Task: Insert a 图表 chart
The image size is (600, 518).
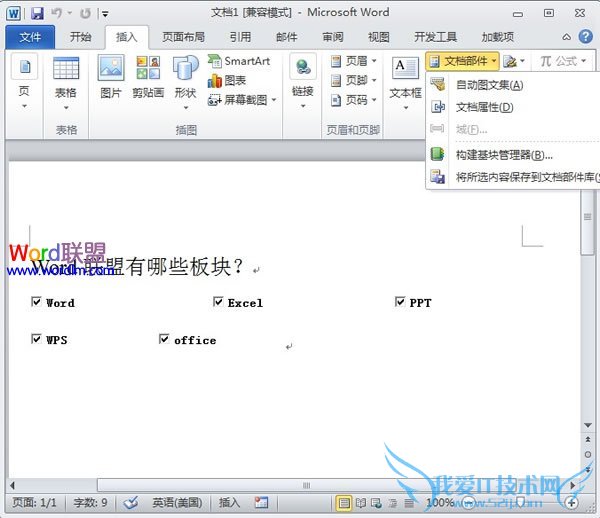Action: coord(227,80)
